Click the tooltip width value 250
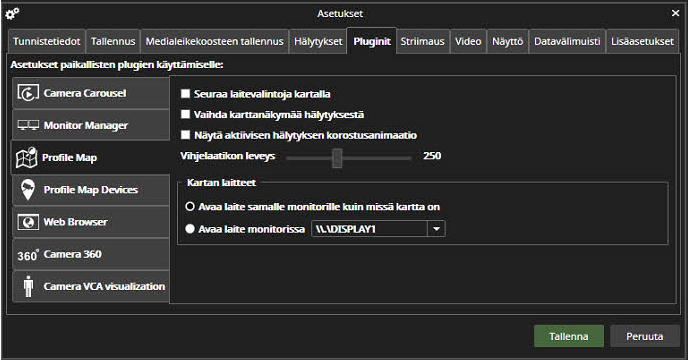689x361 pixels. point(432,156)
